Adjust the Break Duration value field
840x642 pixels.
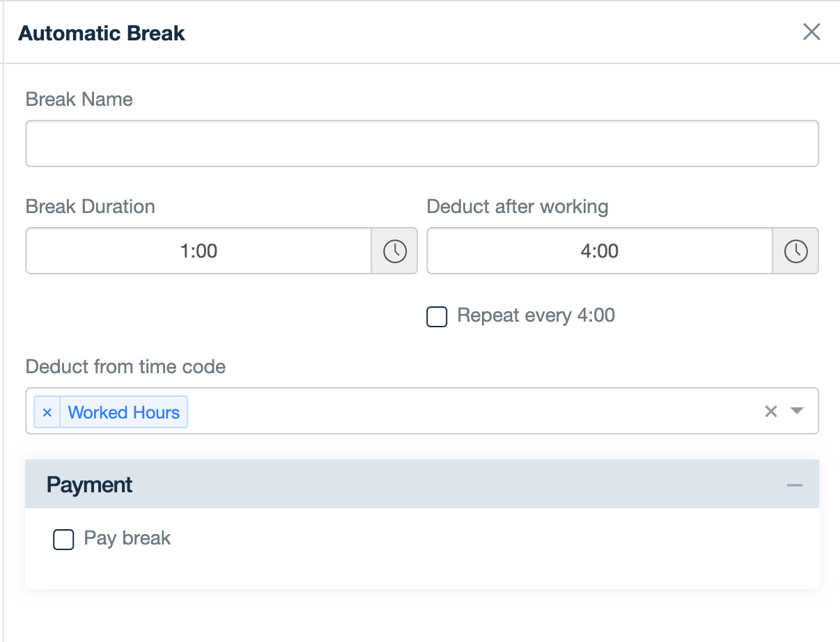(x=199, y=251)
